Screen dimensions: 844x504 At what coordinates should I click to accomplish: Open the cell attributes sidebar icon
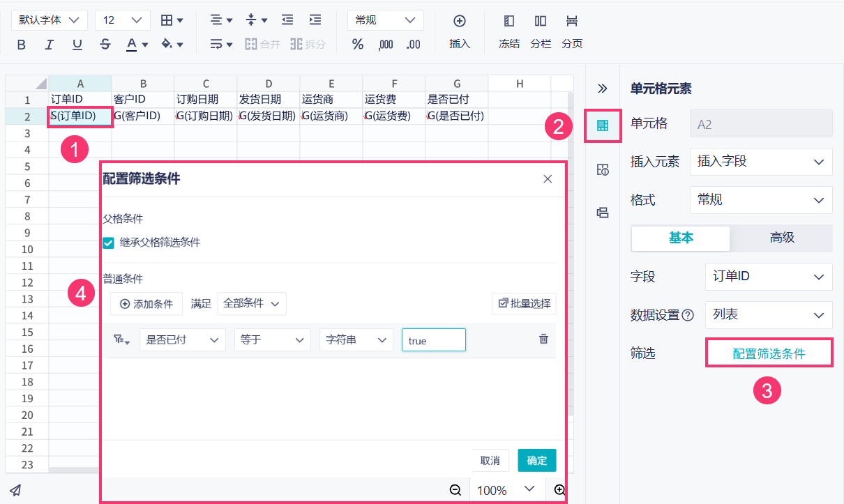coord(603,169)
